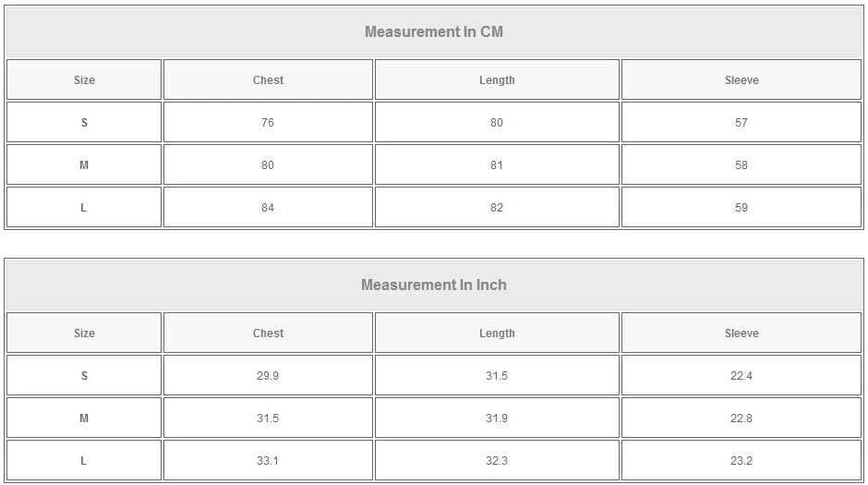Select the Sleeve header in the CM table
The image size is (868, 485).
741,80
